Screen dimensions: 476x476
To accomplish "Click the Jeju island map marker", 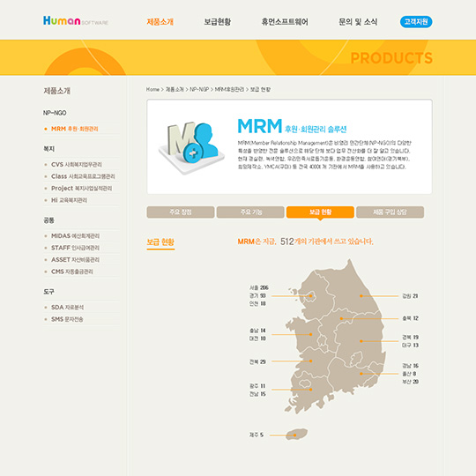I will click(x=294, y=435).
